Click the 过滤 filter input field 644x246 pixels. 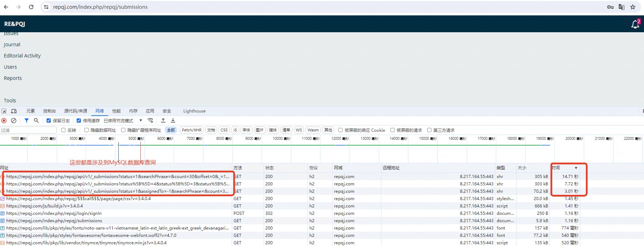(x=28, y=130)
